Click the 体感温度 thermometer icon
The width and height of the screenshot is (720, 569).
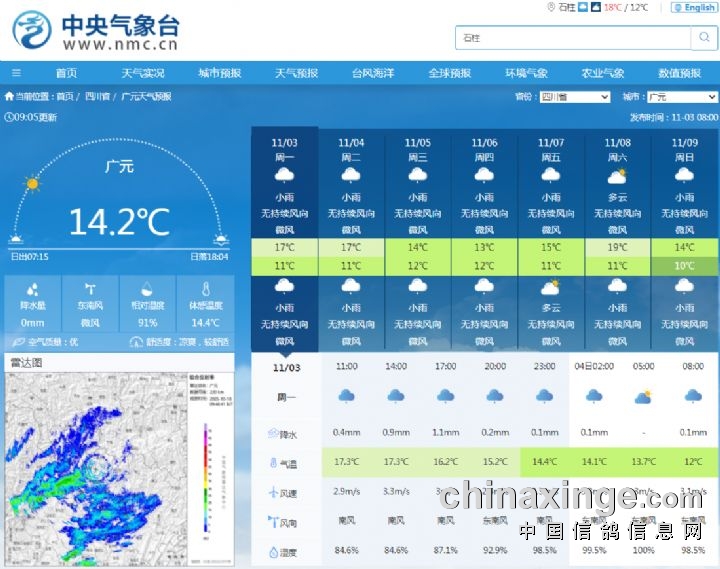point(204,290)
